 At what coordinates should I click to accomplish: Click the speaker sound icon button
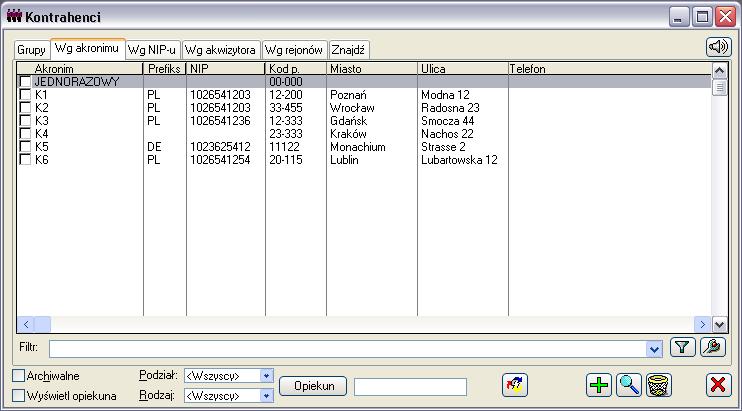pyautogui.click(x=718, y=47)
